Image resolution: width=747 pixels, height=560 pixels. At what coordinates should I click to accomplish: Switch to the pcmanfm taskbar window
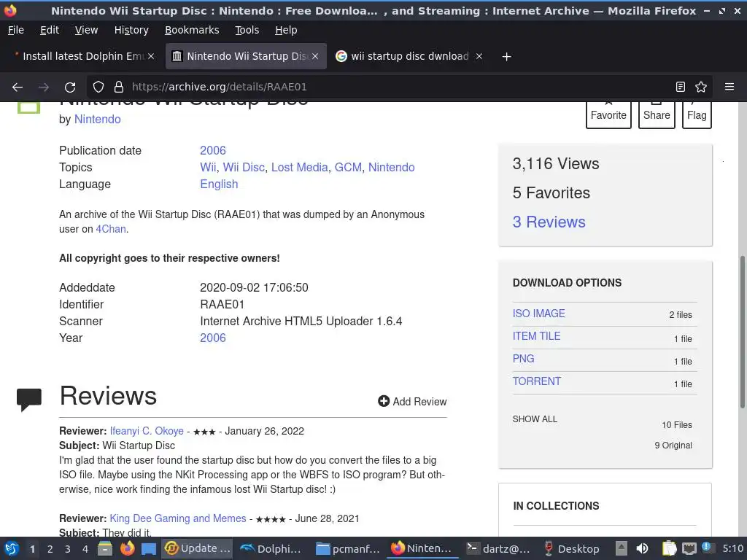click(348, 548)
